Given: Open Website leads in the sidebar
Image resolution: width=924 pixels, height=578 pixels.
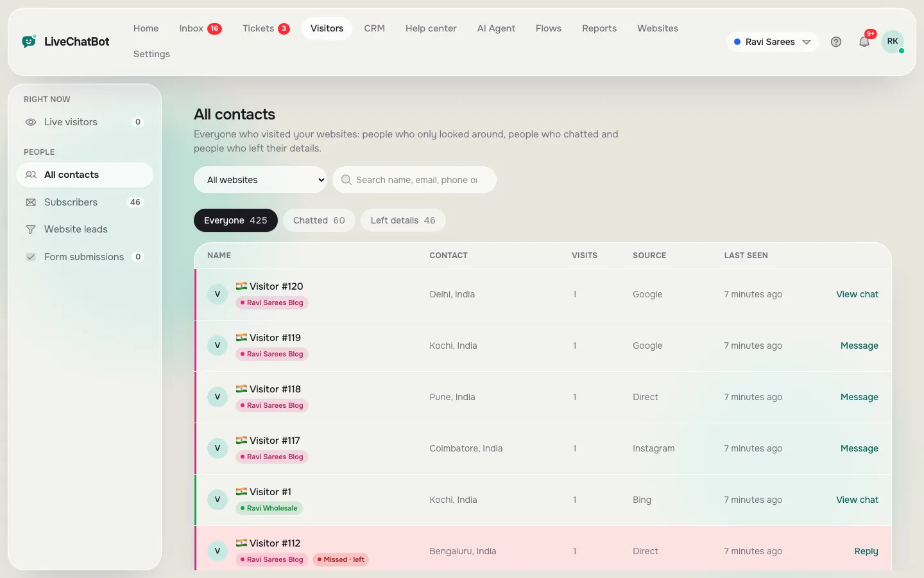Looking at the screenshot, I should pos(84,229).
